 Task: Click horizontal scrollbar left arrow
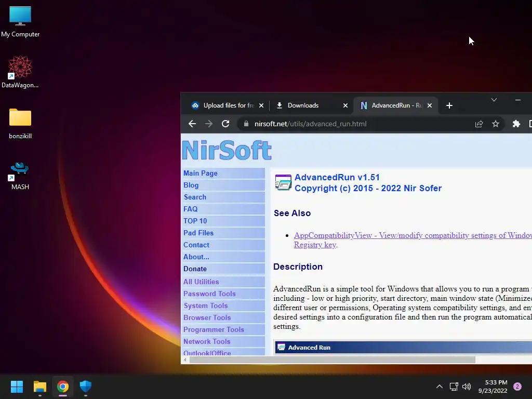185,360
